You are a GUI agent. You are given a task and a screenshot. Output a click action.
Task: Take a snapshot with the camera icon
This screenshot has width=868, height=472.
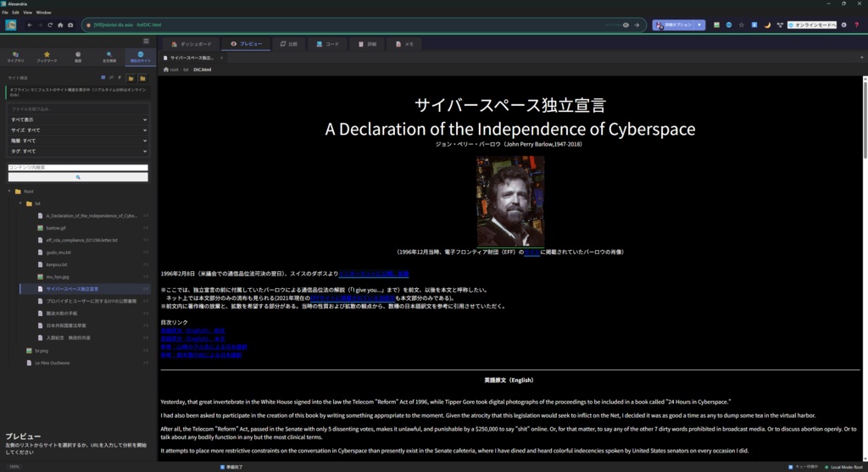[x=70, y=25]
